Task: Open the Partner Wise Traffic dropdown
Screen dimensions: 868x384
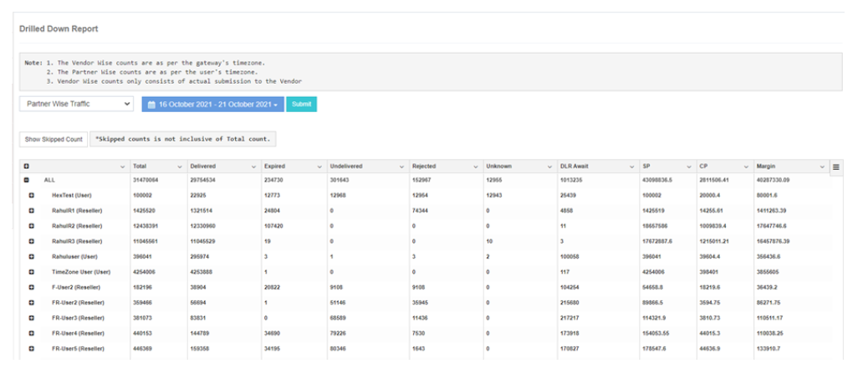Action: (76, 105)
